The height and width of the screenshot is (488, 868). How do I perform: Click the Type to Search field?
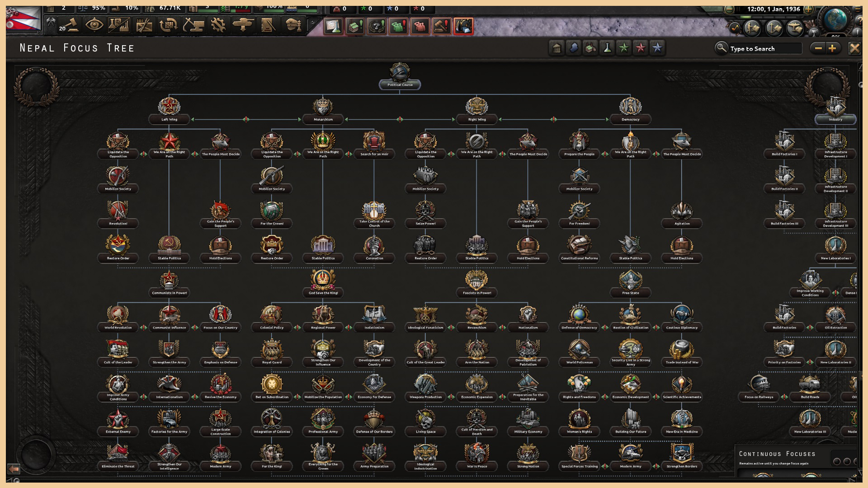coord(765,48)
